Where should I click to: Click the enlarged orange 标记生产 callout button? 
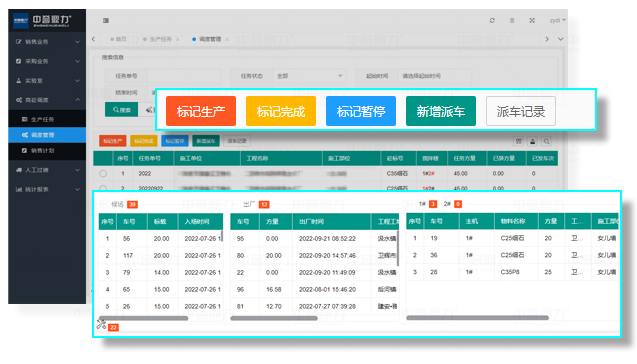(x=201, y=111)
